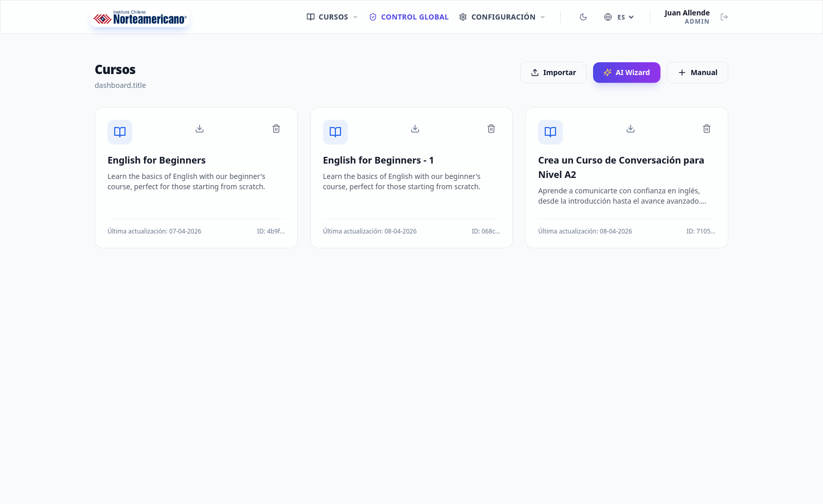Image resolution: width=823 pixels, height=504 pixels.
Task: Open the Cursos menu
Action: [332, 17]
